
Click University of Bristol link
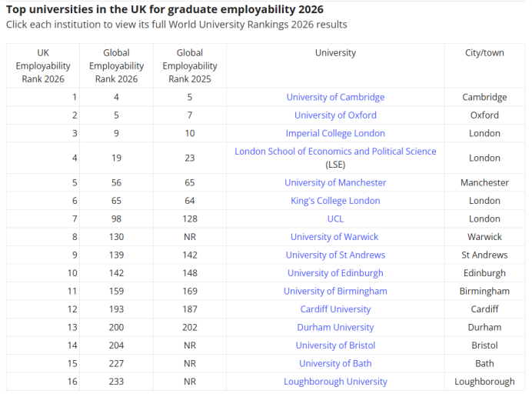335,345
